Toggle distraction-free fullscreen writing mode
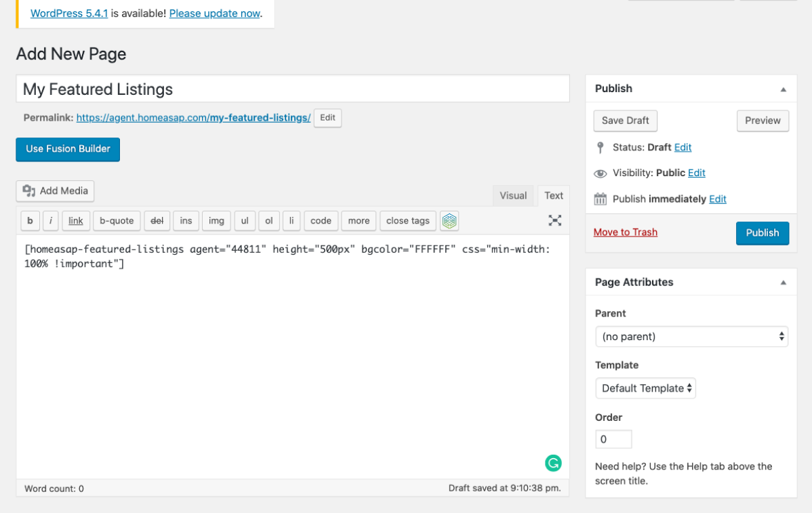Screen dimensions: 812x513 (x=554, y=220)
